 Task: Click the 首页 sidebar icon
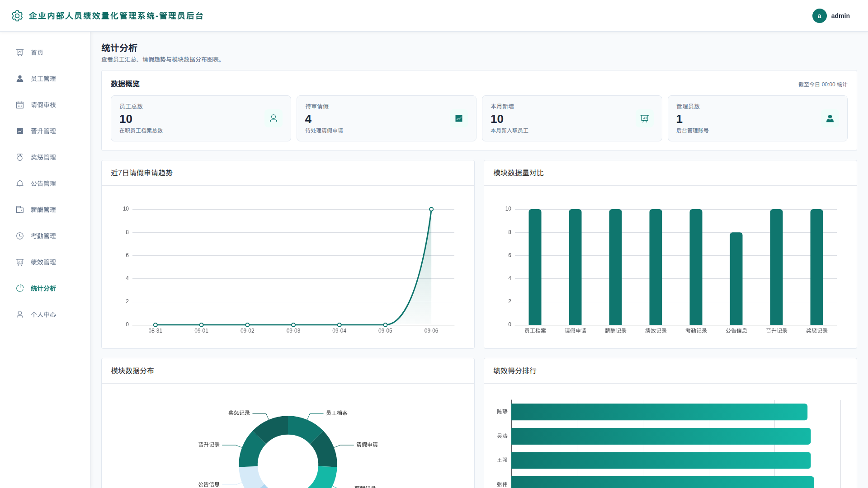tap(20, 52)
